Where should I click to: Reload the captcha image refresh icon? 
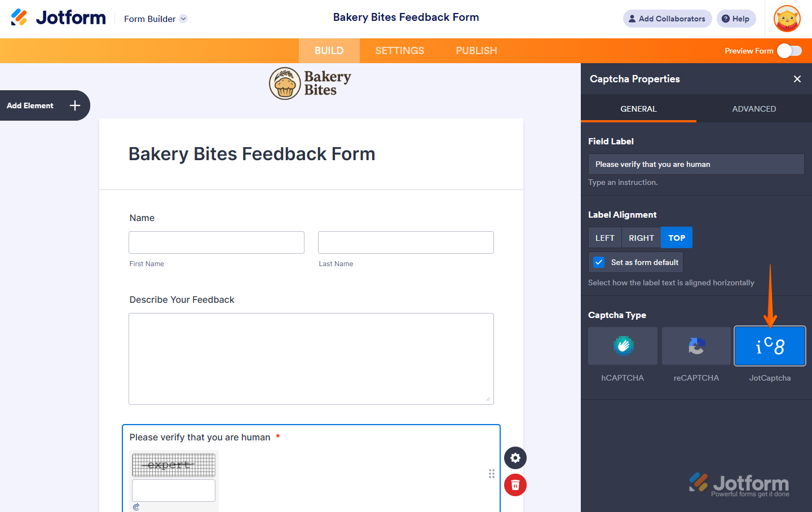coord(136,507)
